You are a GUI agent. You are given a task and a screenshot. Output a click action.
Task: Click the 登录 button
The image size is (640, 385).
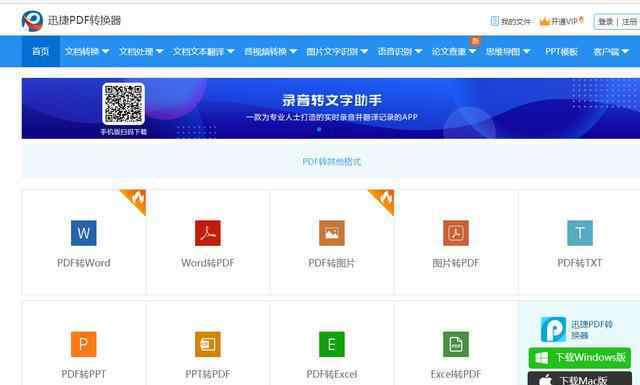click(606, 22)
